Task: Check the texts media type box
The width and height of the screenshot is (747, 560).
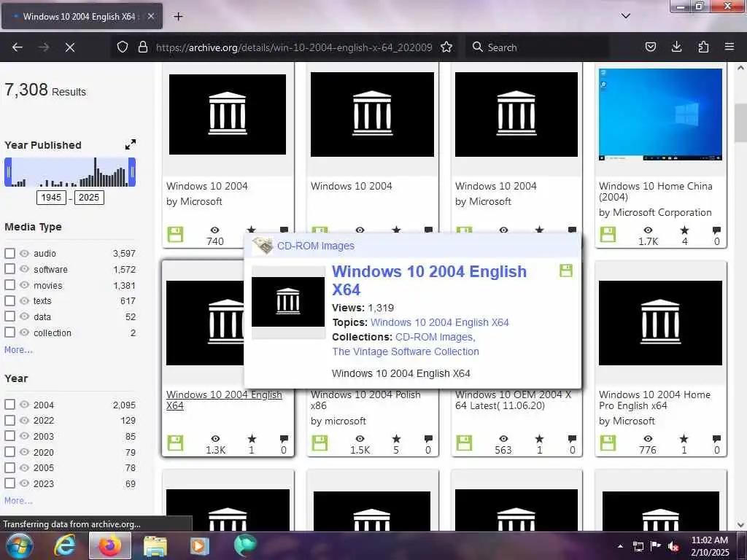Action: (9, 301)
